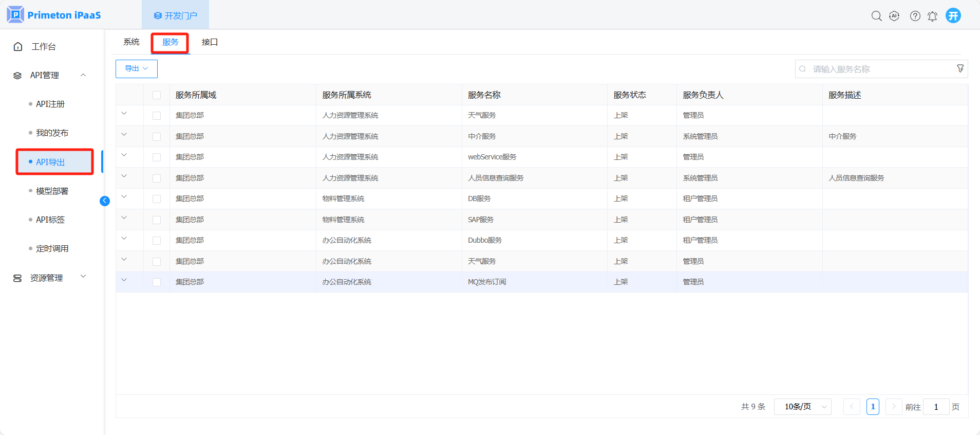This screenshot has height=435, width=980.
Task: Toggle the select-all checkbox in table header
Action: [x=157, y=95]
